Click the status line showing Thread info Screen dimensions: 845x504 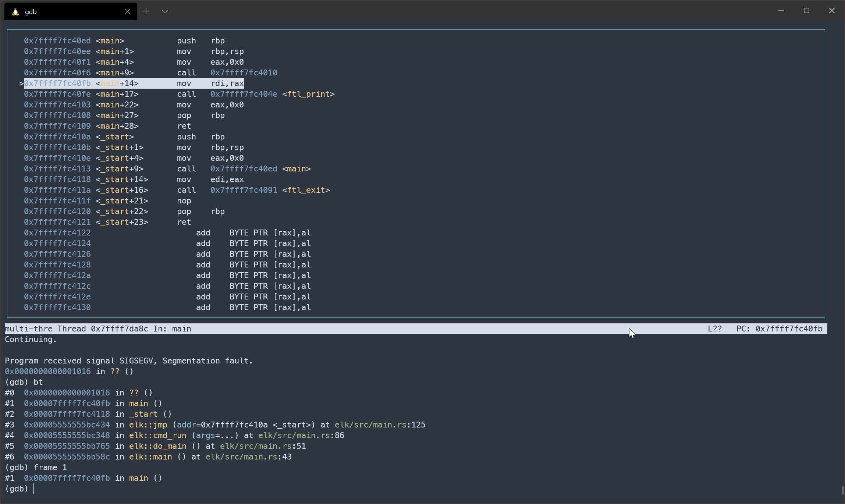[98, 329]
